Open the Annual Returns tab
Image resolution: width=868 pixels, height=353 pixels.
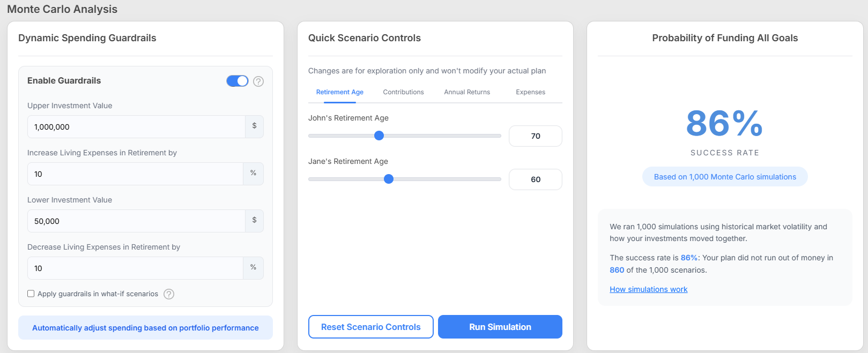click(467, 92)
